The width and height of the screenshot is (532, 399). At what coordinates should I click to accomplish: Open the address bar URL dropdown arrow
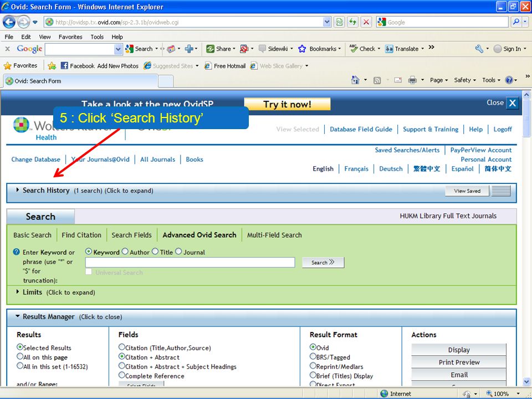click(x=327, y=22)
